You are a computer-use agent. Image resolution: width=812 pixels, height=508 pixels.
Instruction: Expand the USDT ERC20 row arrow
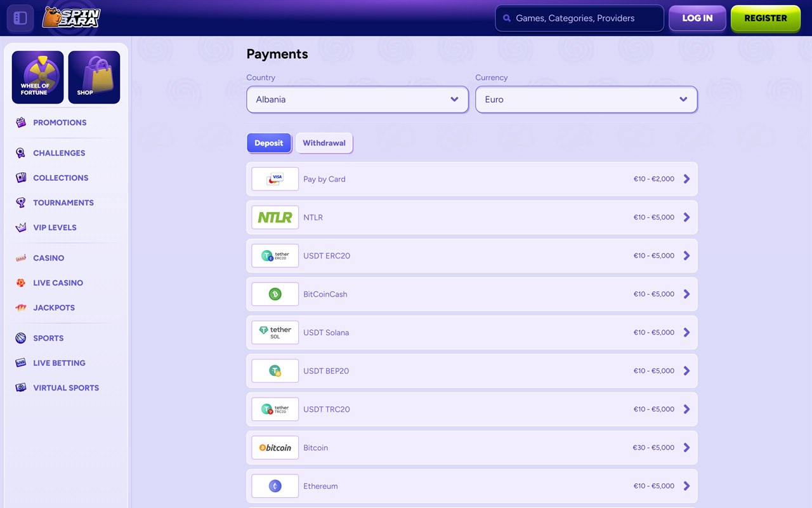tap(686, 256)
